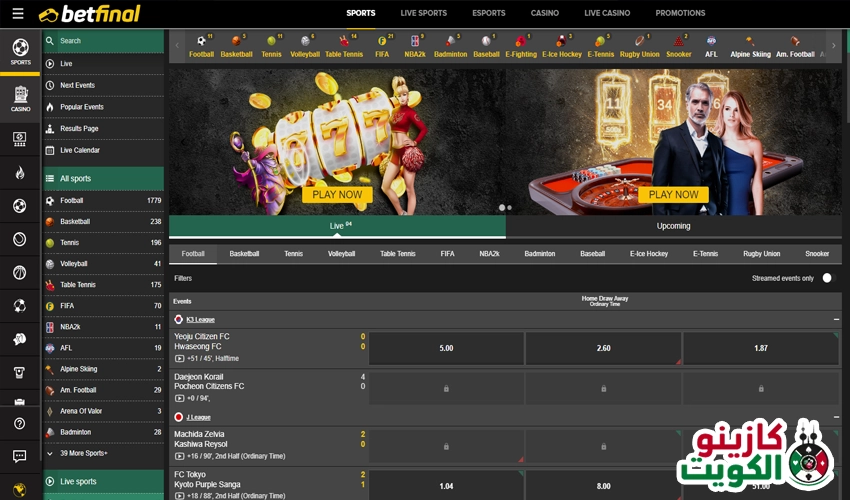The height and width of the screenshot is (500, 850).
Task: Select the Table Tennis filter tab
Action: point(398,254)
